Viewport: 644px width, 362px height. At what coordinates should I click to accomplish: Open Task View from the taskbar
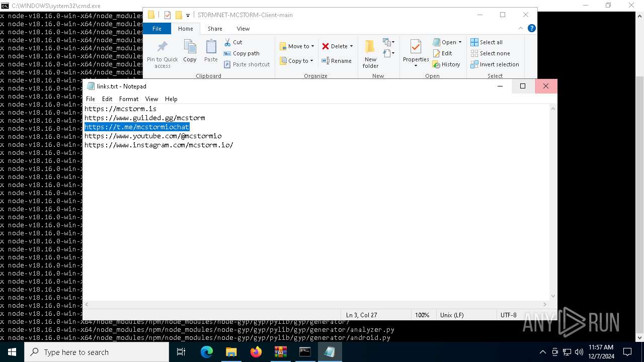181,352
